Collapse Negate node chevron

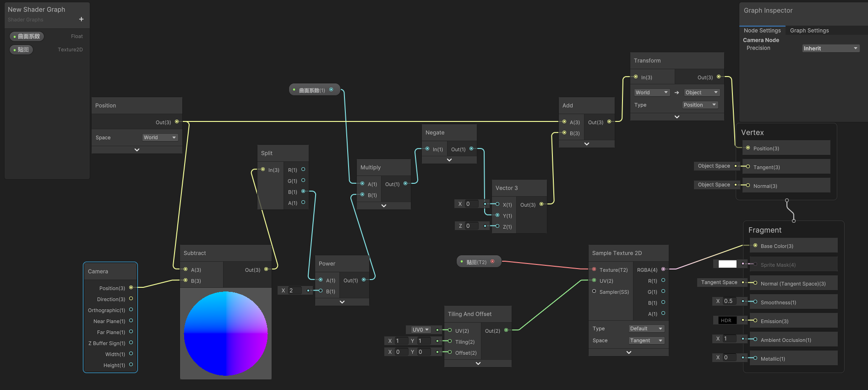coord(449,160)
